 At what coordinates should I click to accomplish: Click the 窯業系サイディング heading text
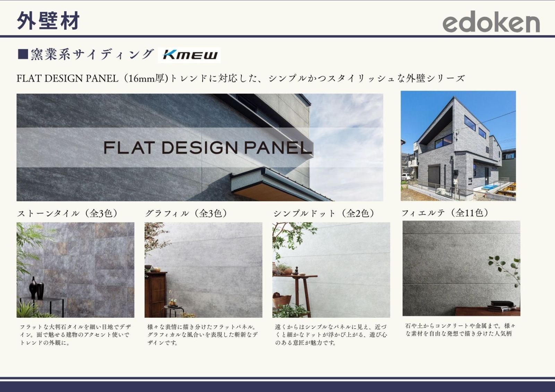coord(92,54)
